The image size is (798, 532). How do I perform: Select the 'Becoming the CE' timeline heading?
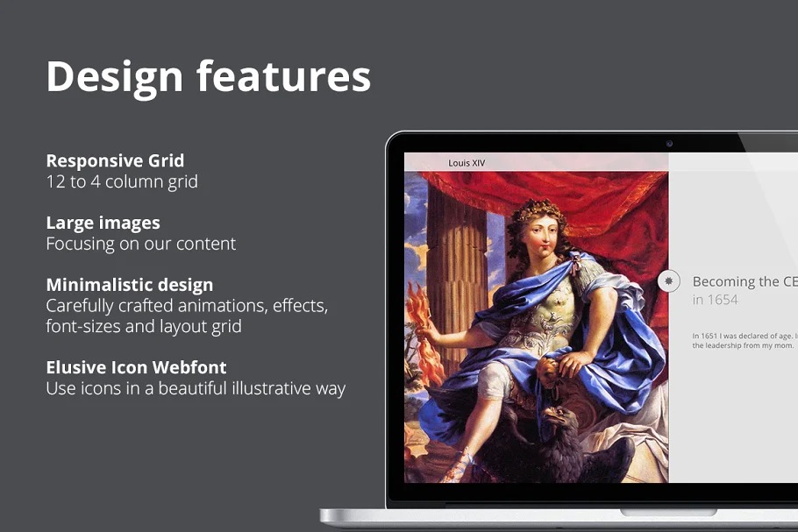tap(745, 281)
